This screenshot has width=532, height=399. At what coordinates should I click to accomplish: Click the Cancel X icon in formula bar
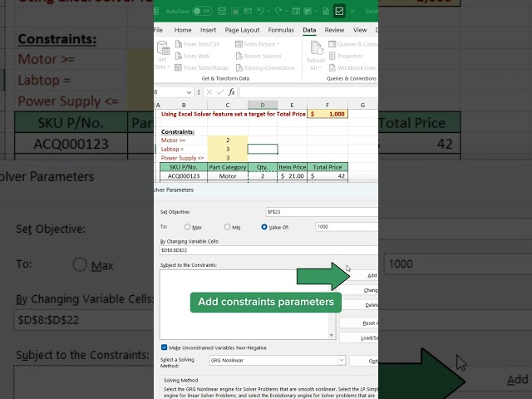pos(209,92)
